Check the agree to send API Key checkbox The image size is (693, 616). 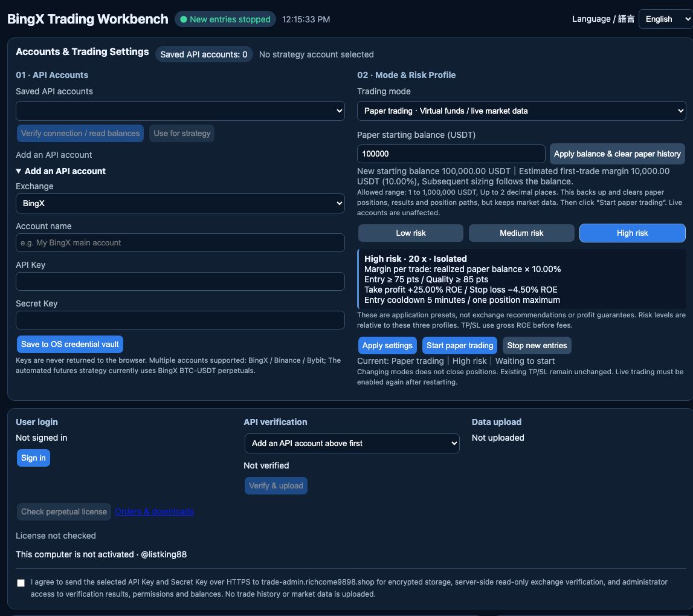coord(21,583)
